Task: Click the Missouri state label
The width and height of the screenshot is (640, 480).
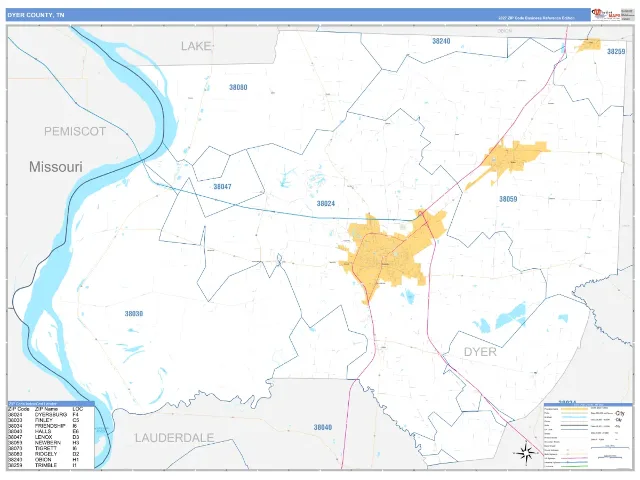Action: [56, 167]
